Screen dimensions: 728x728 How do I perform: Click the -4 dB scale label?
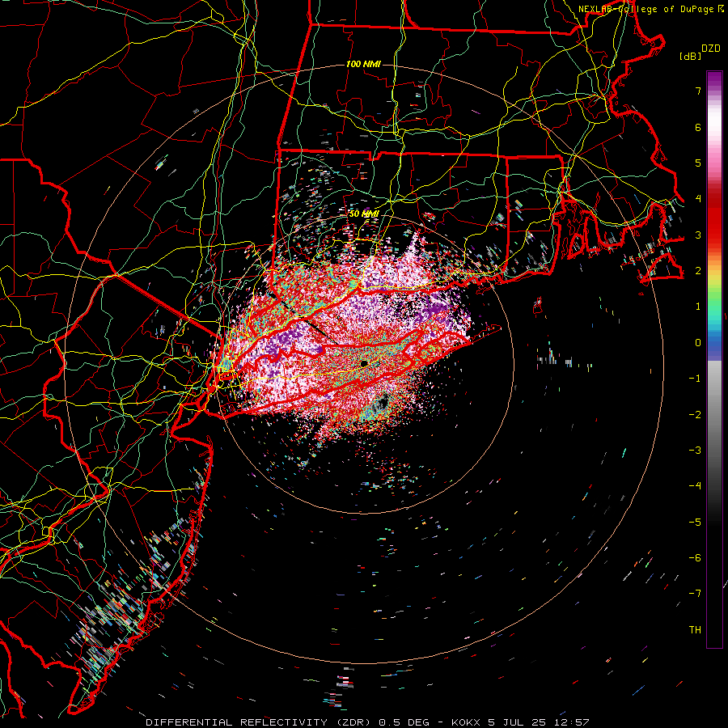point(695,486)
